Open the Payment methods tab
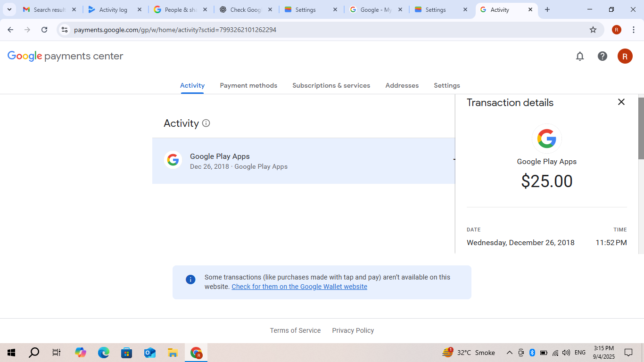The height and width of the screenshot is (362, 644). pos(248,85)
